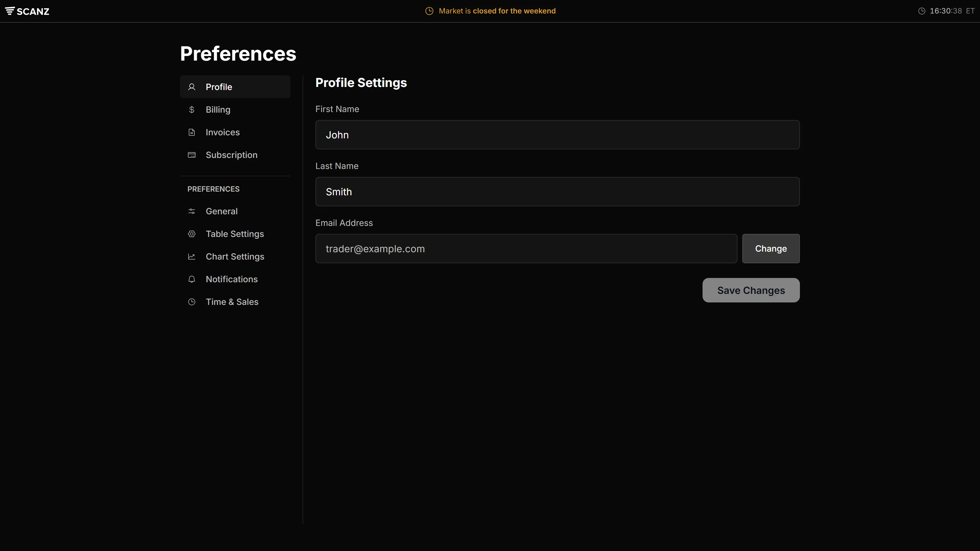The image size is (980, 551).
Task: Open General preferences
Action: tap(235, 211)
